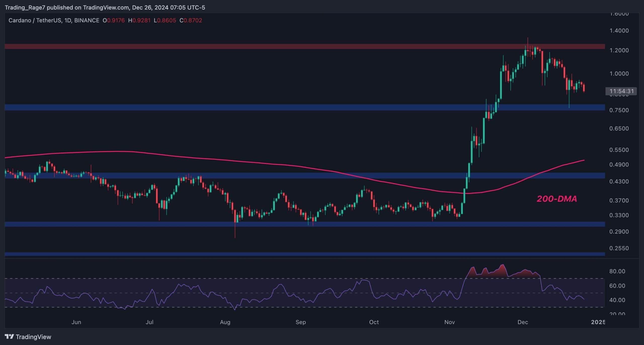The height and width of the screenshot is (345, 644).
Task: Click the 2025 label on time axis
Action: tap(598, 322)
